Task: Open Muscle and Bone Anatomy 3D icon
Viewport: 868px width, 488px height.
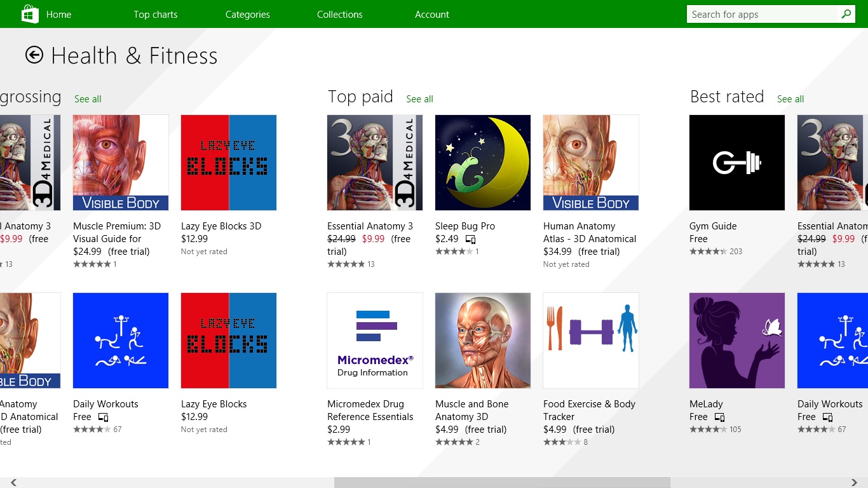Action: pyautogui.click(x=483, y=341)
